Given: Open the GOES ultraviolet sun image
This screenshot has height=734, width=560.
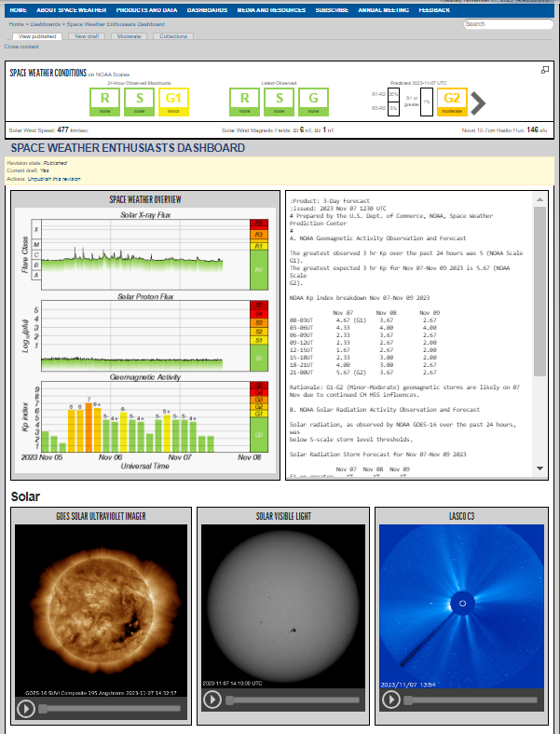Looking at the screenshot, I should [x=102, y=611].
